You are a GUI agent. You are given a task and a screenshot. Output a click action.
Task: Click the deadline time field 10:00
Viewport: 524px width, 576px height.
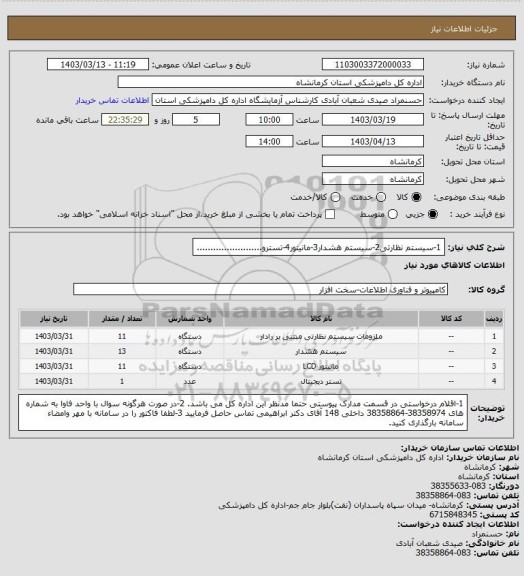(x=269, y=120)
